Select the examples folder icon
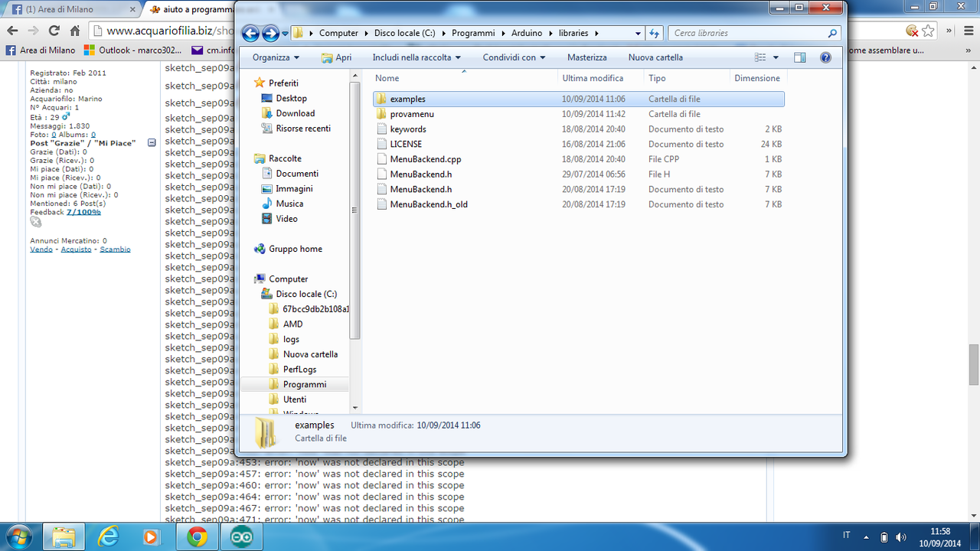The width and height of the screenshot is (980, 551). pos(382,99)
